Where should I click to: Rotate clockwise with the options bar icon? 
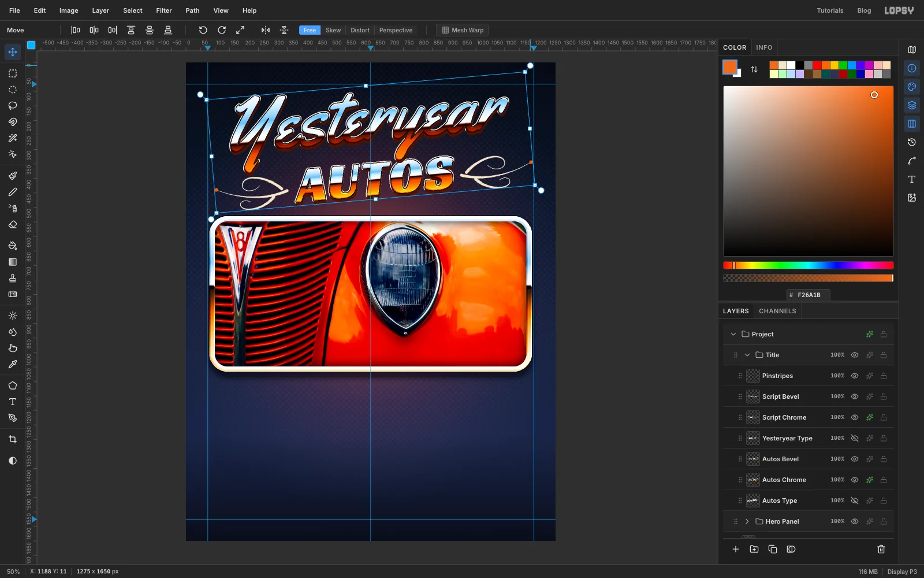pos(222,30)
